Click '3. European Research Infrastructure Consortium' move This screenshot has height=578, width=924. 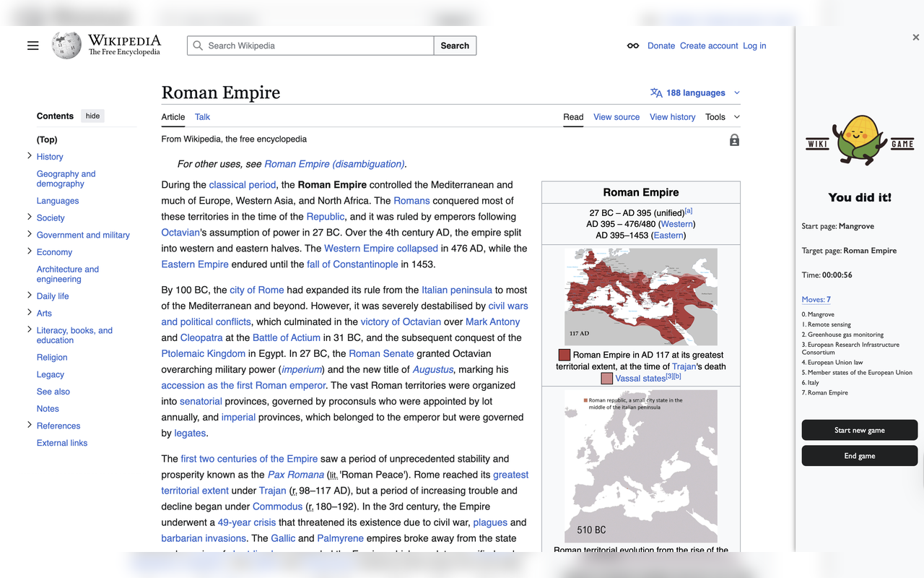[x=850, y=348]
